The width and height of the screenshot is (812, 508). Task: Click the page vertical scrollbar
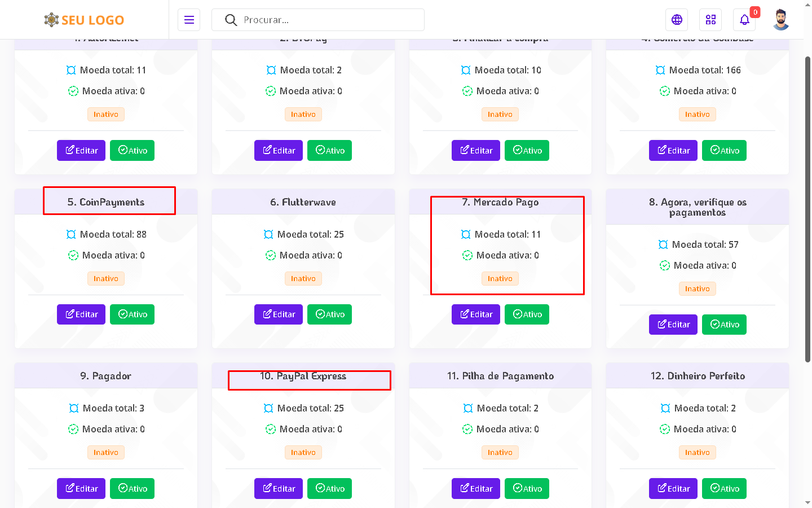pyautogui.click(x=807, y=209)
